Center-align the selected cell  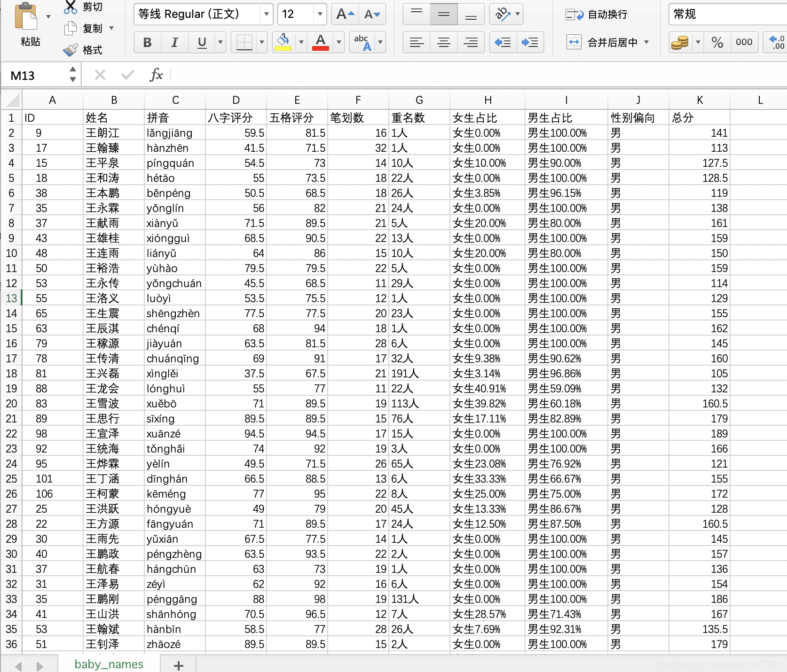pyautogui.click(x=443, y=42)
